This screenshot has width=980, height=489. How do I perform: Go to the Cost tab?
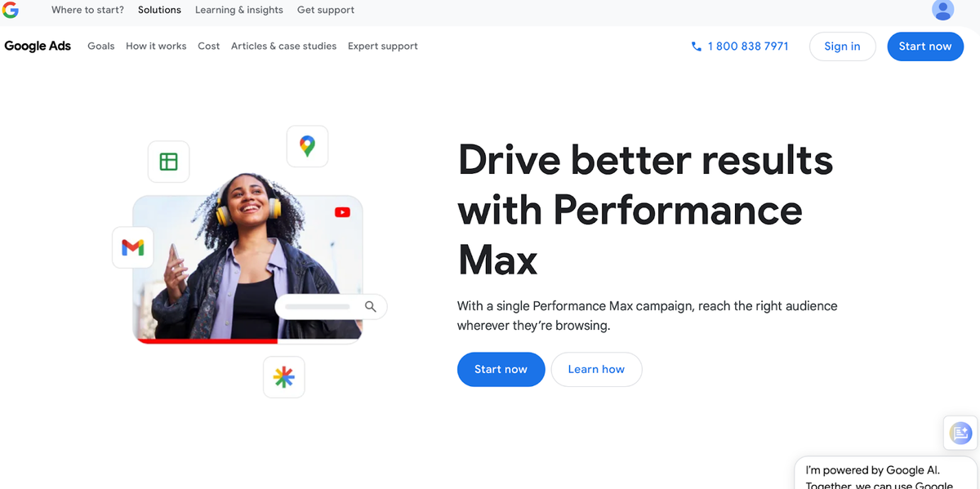[209, 46]
